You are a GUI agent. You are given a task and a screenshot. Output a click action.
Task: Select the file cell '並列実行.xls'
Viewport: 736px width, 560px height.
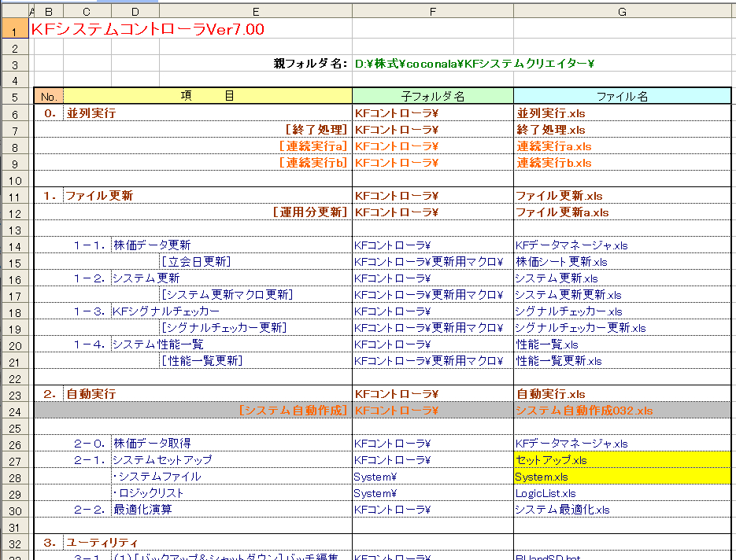pyautogui.click(x=551, y=113)
